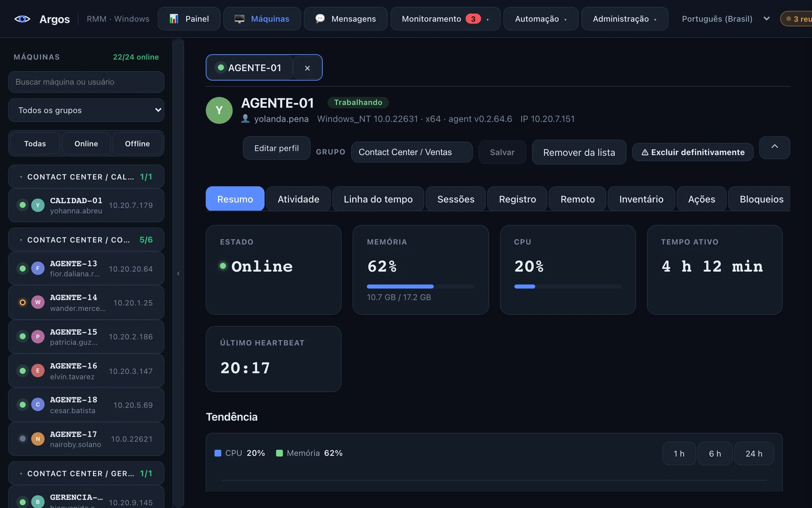Click Excluir definitivamente button

coord(693,152)
